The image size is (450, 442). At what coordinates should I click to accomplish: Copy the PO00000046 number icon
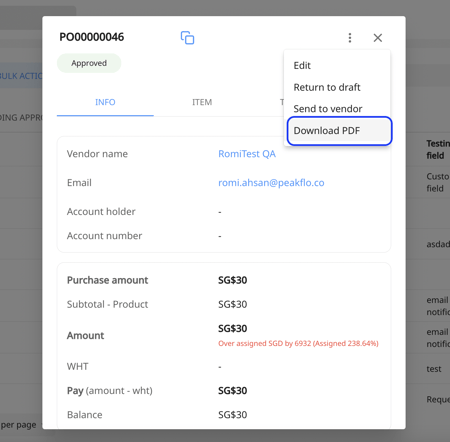coord(187,38)
